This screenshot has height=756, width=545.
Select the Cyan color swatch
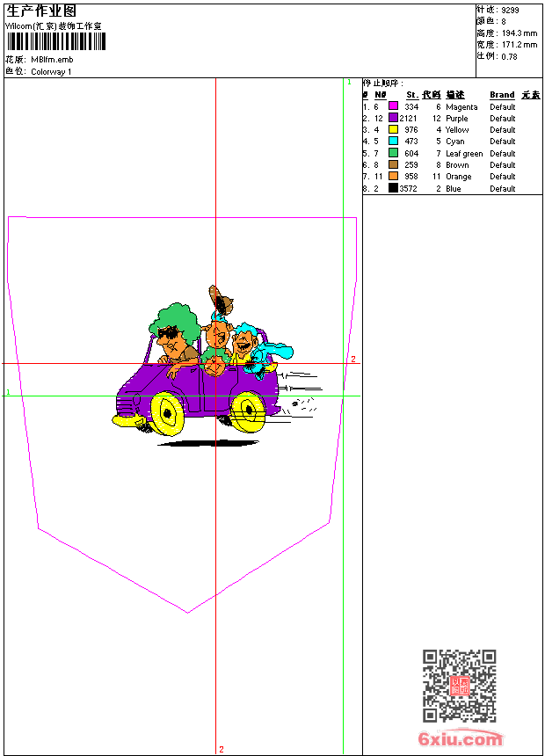393,141
